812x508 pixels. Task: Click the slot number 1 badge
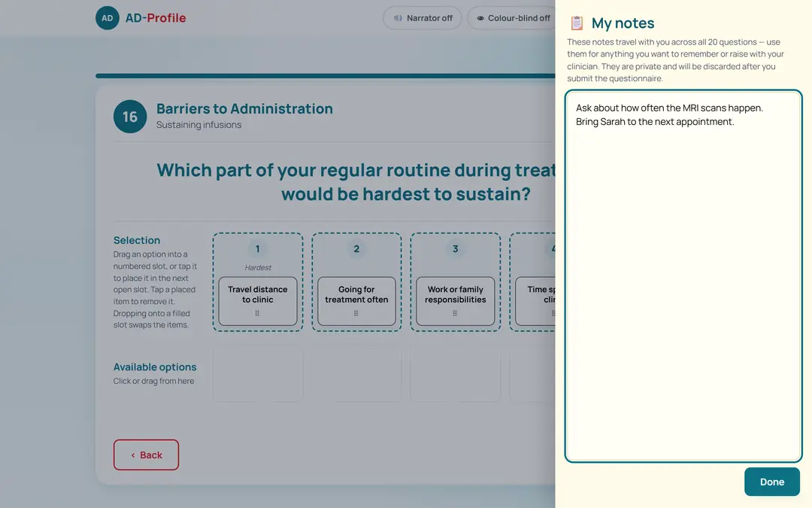tap(257, 249)
